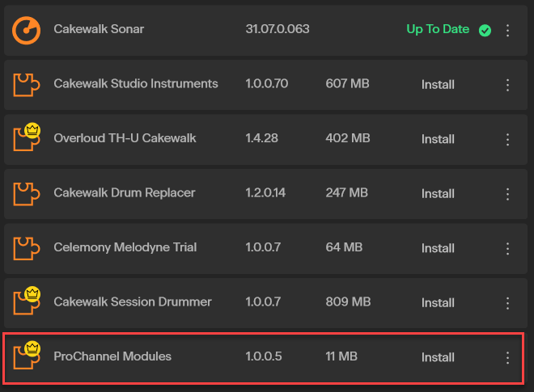
Task: Open the three-dot menu for Cakewalk Sonar
Action: pyautogui.click(x=507, y=30)
